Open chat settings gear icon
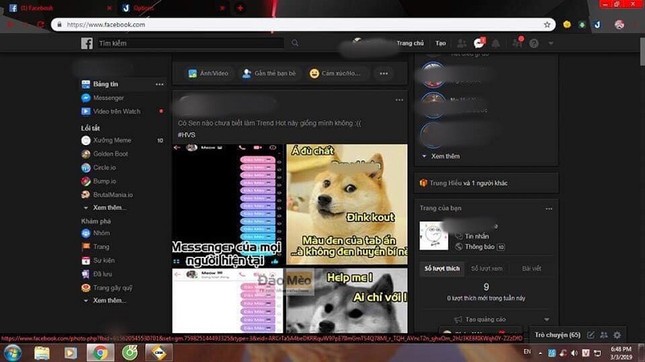This screenshot has width=645, height=362. [x=617, y=335]
